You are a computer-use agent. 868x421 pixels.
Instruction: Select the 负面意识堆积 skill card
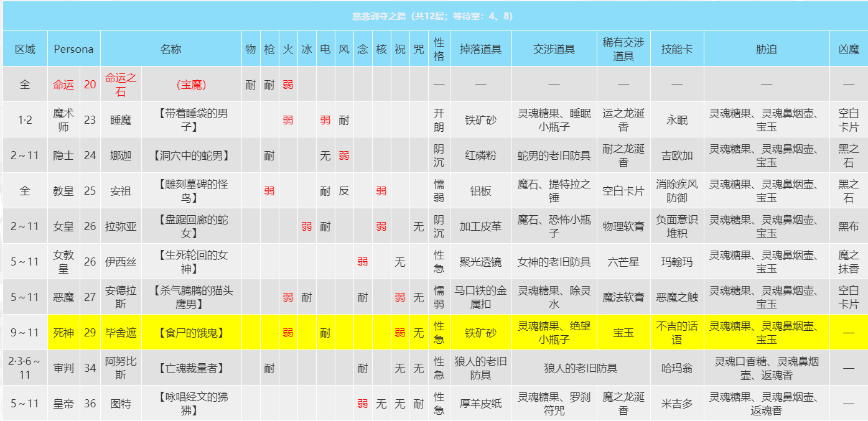pyautogui.click(x=677, y=226)
